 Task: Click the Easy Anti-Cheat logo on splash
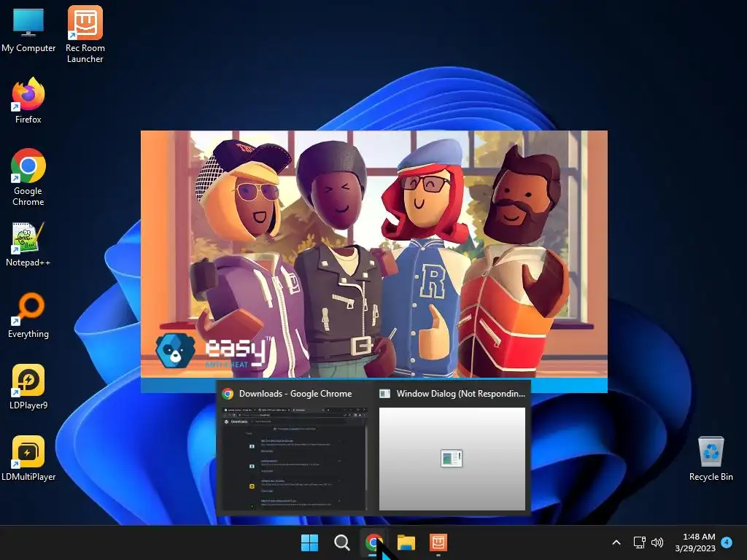coord(213,351)
